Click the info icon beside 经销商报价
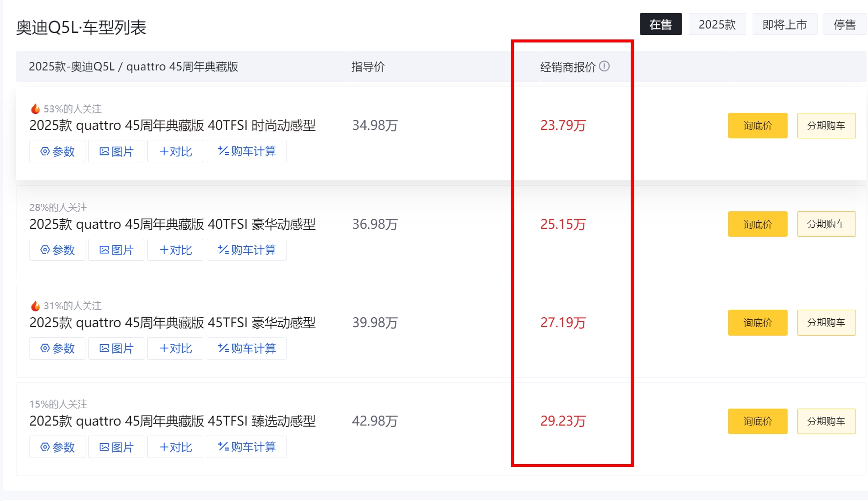The image size is (868, 501). click(x=604, y=66)
